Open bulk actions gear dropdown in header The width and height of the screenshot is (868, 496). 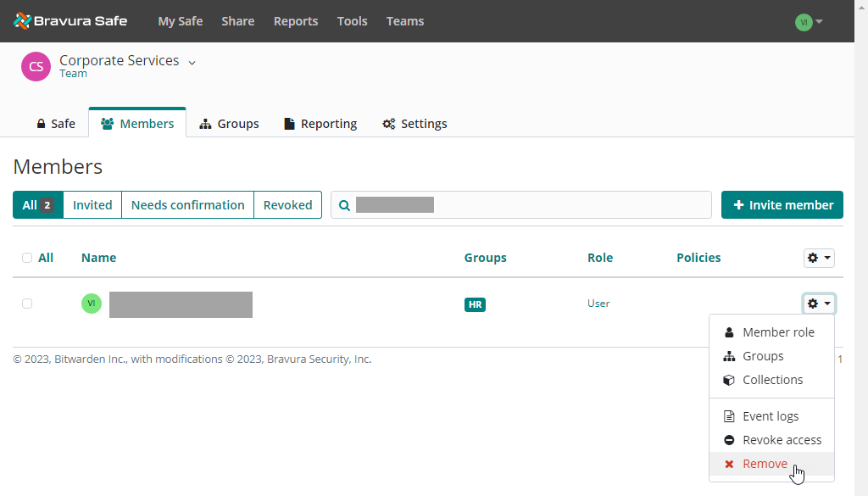818,258
